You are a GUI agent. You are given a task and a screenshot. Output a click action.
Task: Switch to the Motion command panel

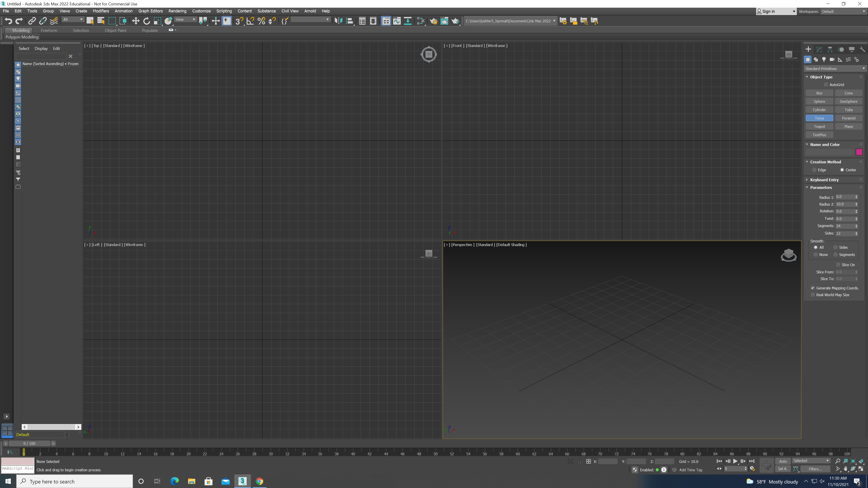coord(841,49)
